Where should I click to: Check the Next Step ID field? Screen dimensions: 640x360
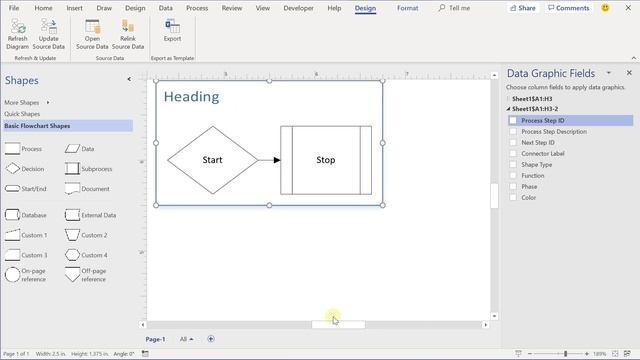tap(513, 142)
